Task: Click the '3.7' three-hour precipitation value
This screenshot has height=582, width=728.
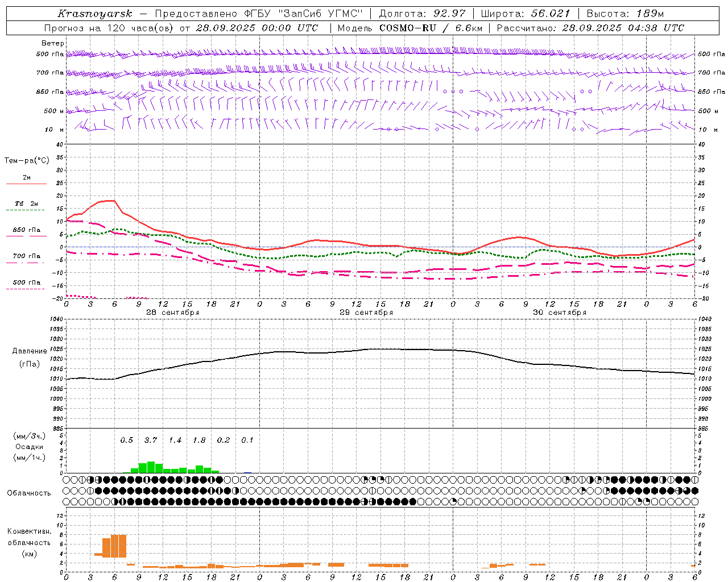Action: [x=151, y=440]
